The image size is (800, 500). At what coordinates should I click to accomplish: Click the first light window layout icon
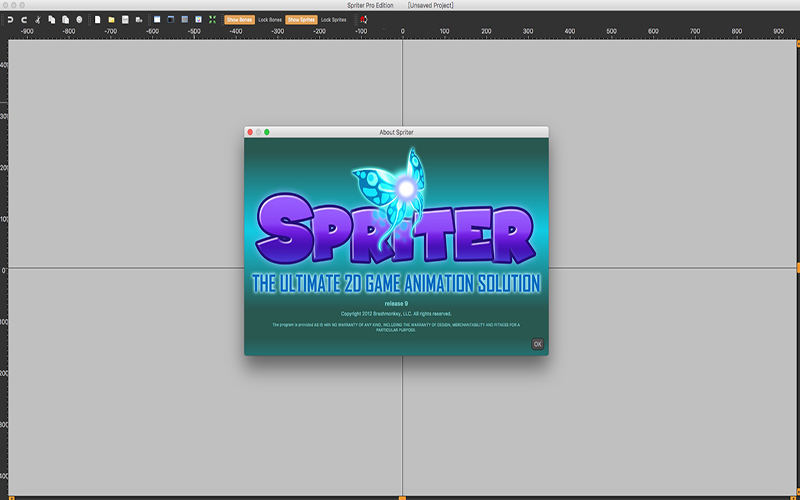tap(157, 20)
